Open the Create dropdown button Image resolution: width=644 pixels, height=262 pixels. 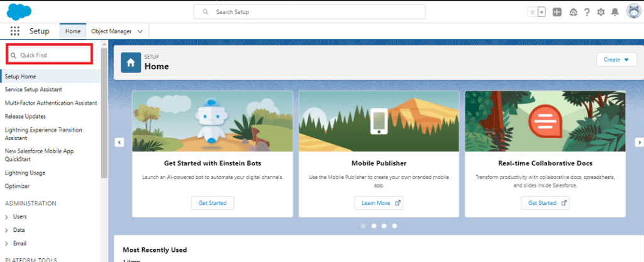coord(616,60)
